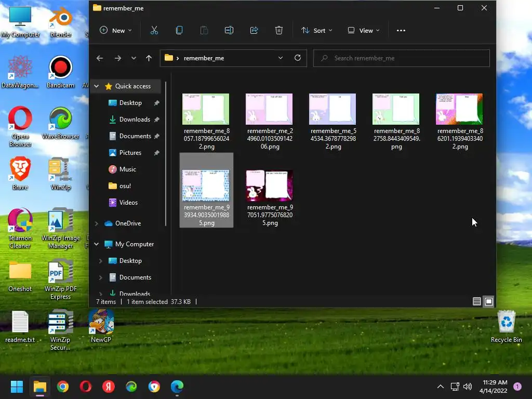
Task: Click pin icon beside Pictures
Action: (x=156, y=153)
